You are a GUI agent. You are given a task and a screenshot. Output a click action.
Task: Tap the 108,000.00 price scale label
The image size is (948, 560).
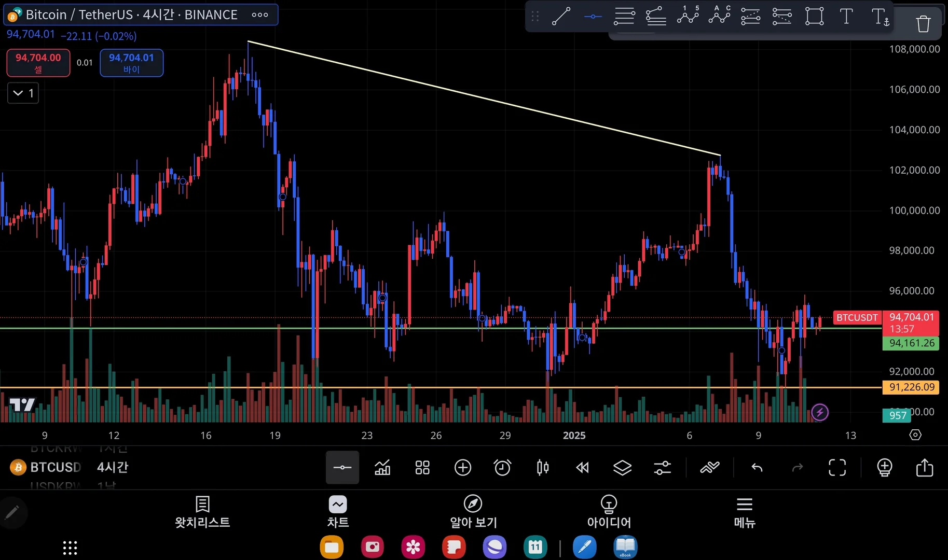pyautogui.click(x=914, y=49)
